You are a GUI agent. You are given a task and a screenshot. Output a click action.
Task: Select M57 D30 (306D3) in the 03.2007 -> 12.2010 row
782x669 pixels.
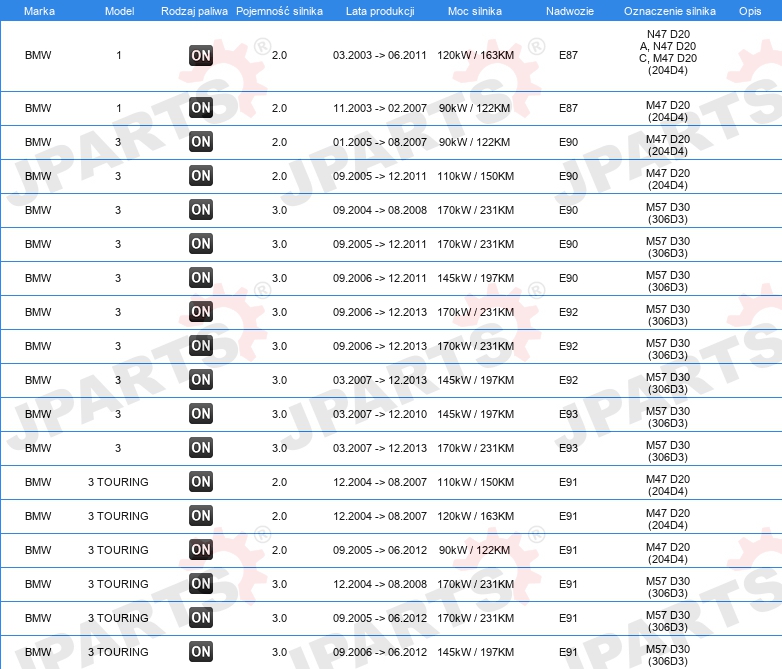click(x=668, y=417)
